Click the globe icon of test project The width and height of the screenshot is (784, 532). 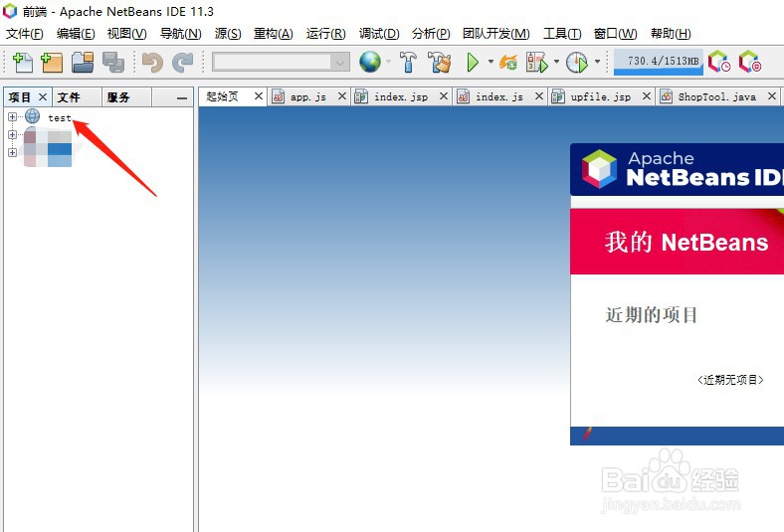coord(33,116)
